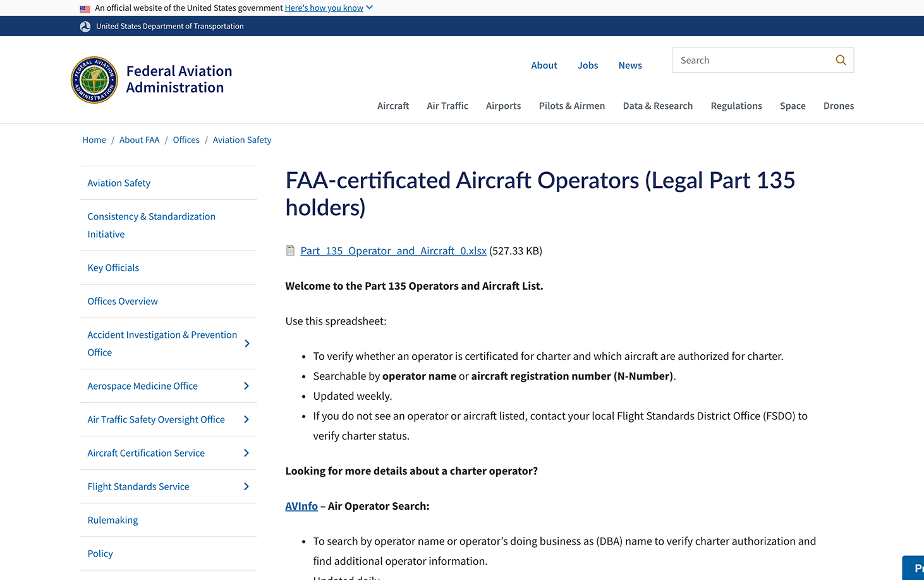
Task: Open the Airports menu
Action: click(x=504, y=106)
